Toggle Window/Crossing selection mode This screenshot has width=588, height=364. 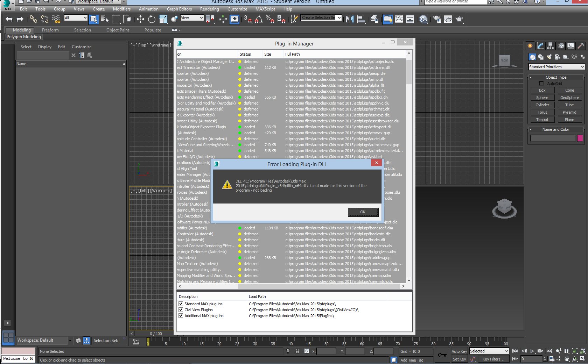(x=127, y=19)
